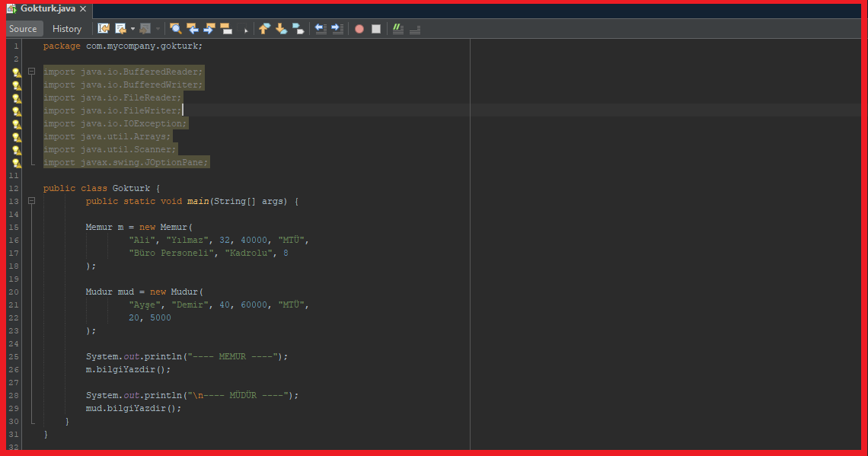
Task: Click Next Bookmark icon
Action: (281, 29)
